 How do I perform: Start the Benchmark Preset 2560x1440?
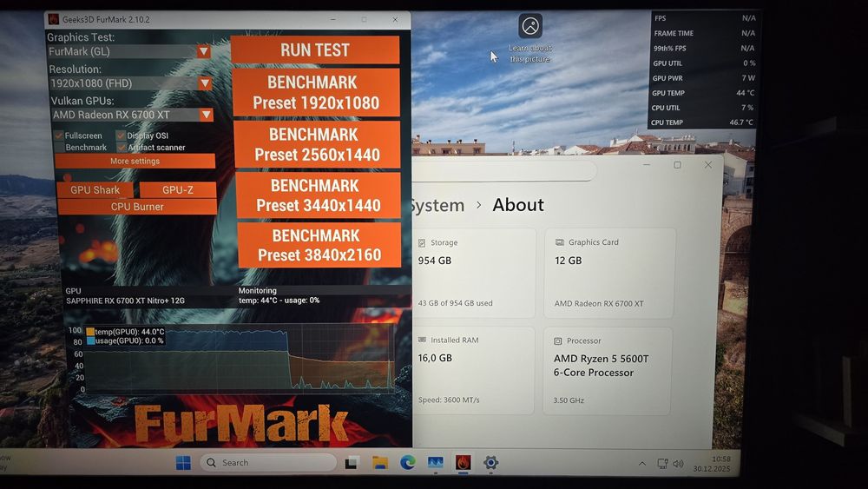coord(317,144)
